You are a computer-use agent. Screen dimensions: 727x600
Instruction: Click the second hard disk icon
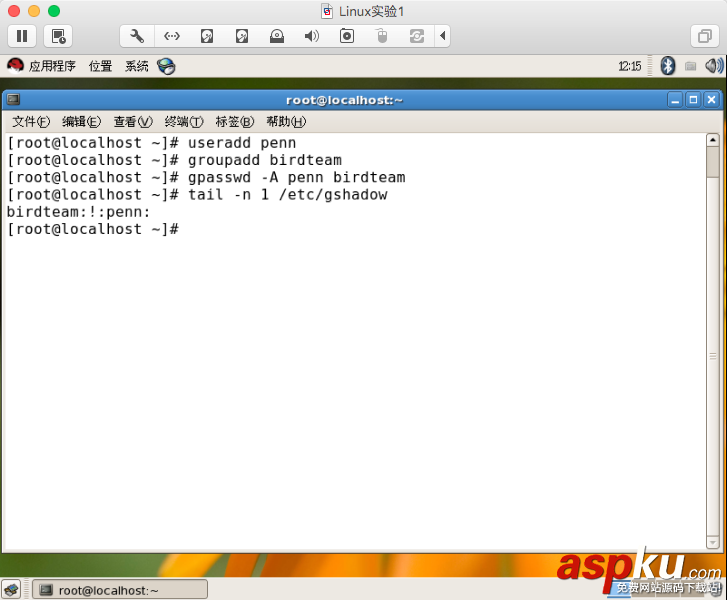tap(242, 36)
